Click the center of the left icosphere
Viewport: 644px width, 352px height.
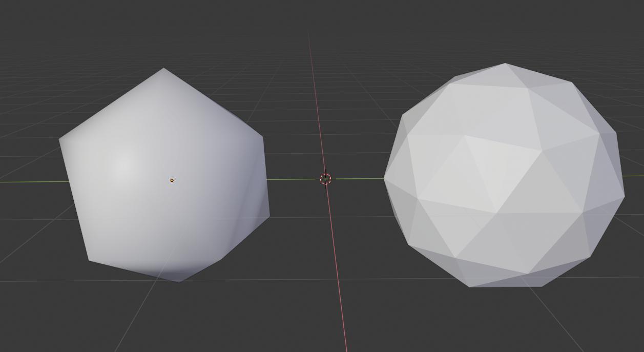click(x=164, y=177)
